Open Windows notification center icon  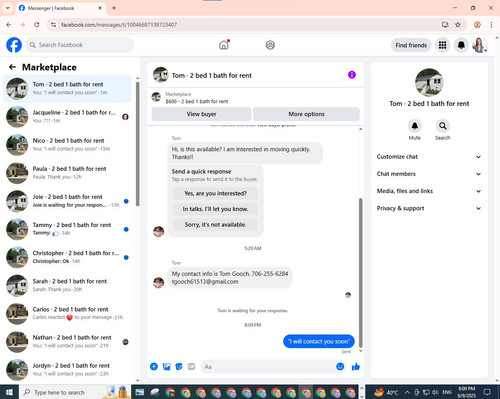click(487, 392)
